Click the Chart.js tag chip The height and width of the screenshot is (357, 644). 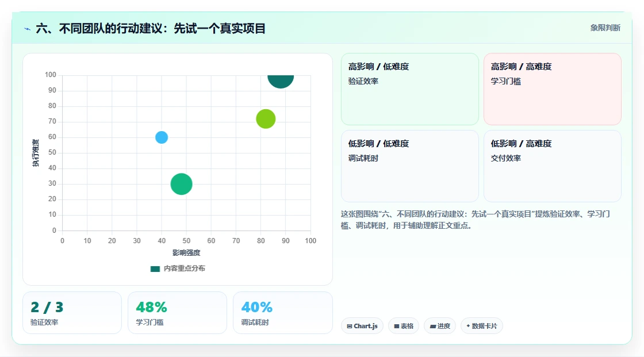coord(362,326)
